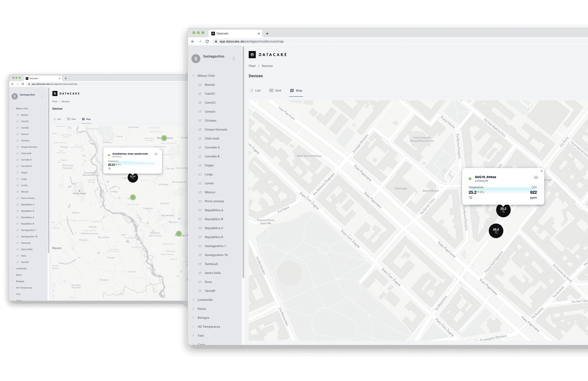Open Cenisio device in front window
The width and height of the screenshot is (588, 381).
(x=210, y=111)
